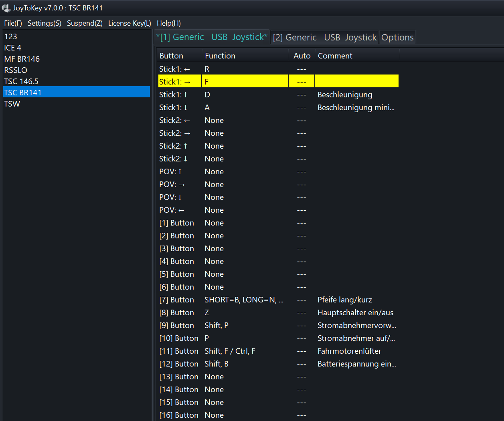
Task: Open the Settings(S) menu
Action: coord(45,23)
